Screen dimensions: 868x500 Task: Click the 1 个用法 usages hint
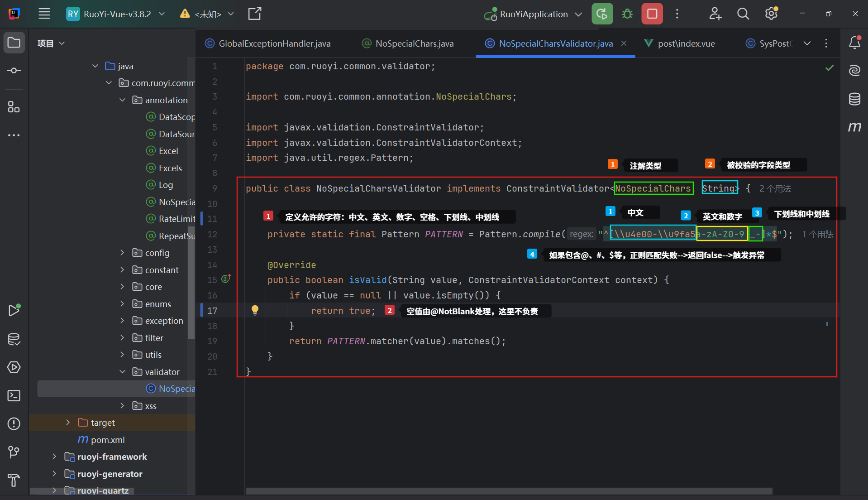pos(818,234)
